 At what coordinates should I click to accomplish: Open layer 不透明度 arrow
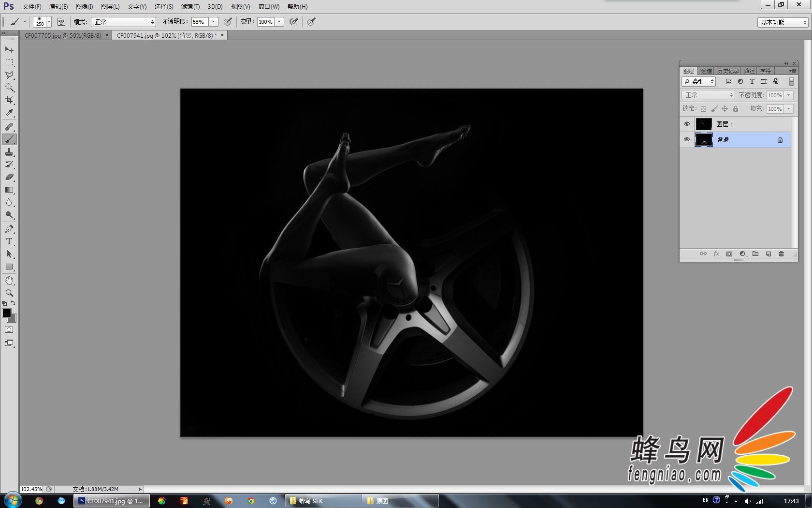point(789,95)
